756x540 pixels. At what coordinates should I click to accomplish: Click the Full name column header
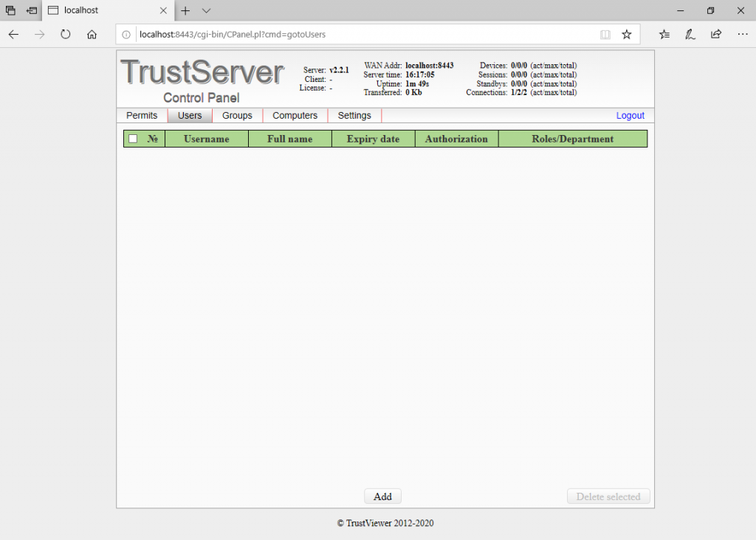point(289,139)
